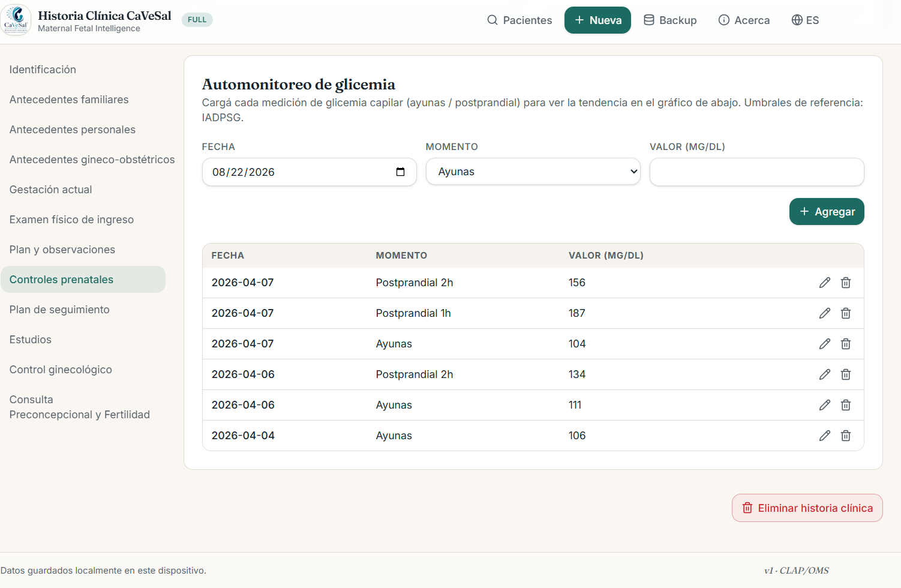Go to Identificación section
901x588 pixels.
click(83, 70)
